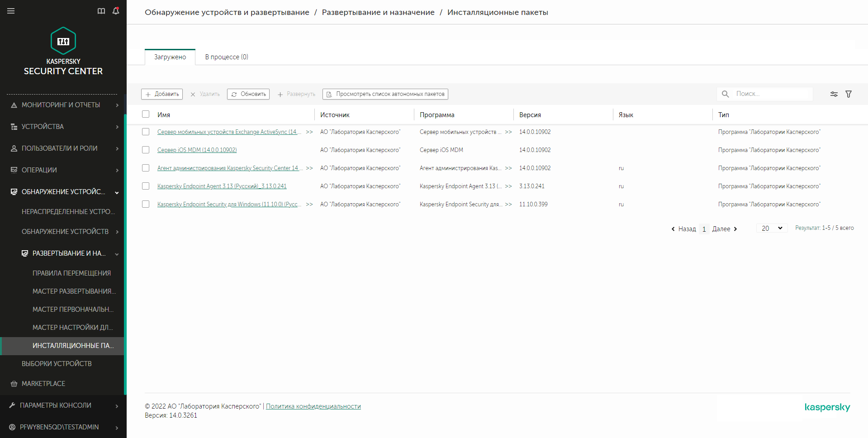
Task: Click the Kaspersky Security Center shield logo
Action: click(x=63, y=41)
